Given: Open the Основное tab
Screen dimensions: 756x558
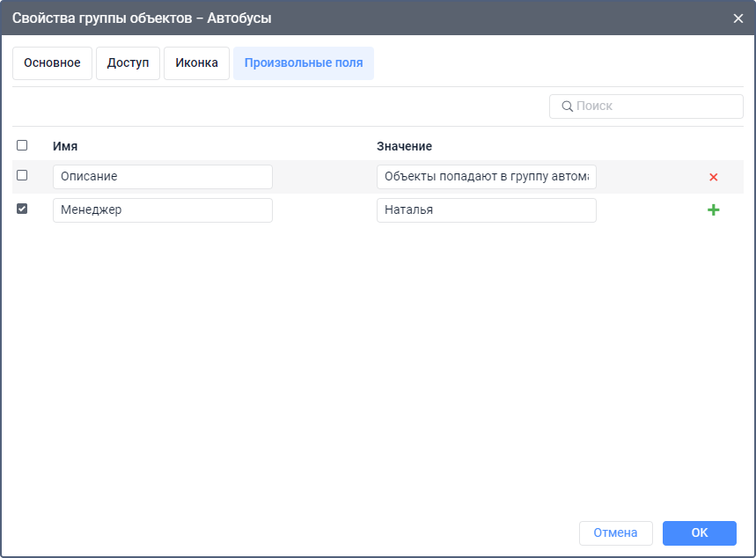Looking at the screenshot, I should tap(52, 63).
